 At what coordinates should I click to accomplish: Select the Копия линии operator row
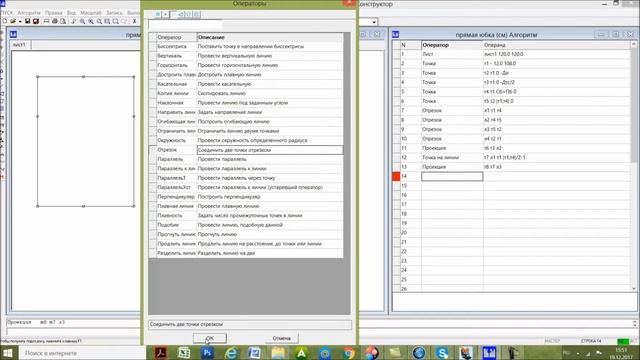pos(246,93)
